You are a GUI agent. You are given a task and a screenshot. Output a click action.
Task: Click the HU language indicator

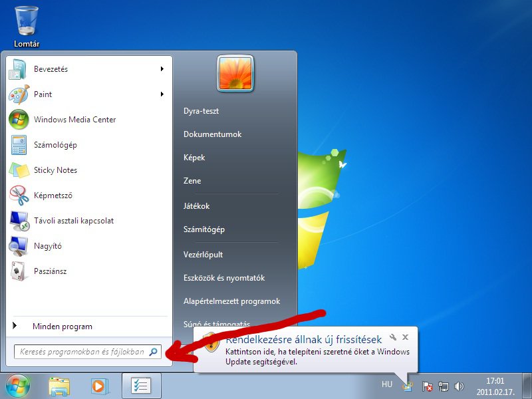click(x=387, y=384)
